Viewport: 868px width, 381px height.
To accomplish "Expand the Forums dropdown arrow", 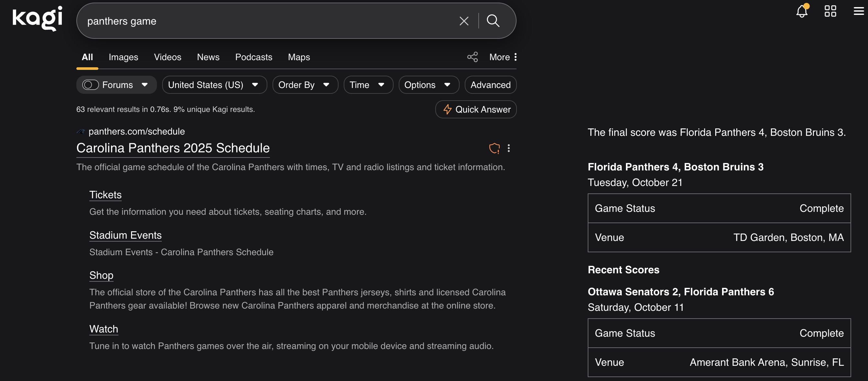I will (x=145, y=85).
